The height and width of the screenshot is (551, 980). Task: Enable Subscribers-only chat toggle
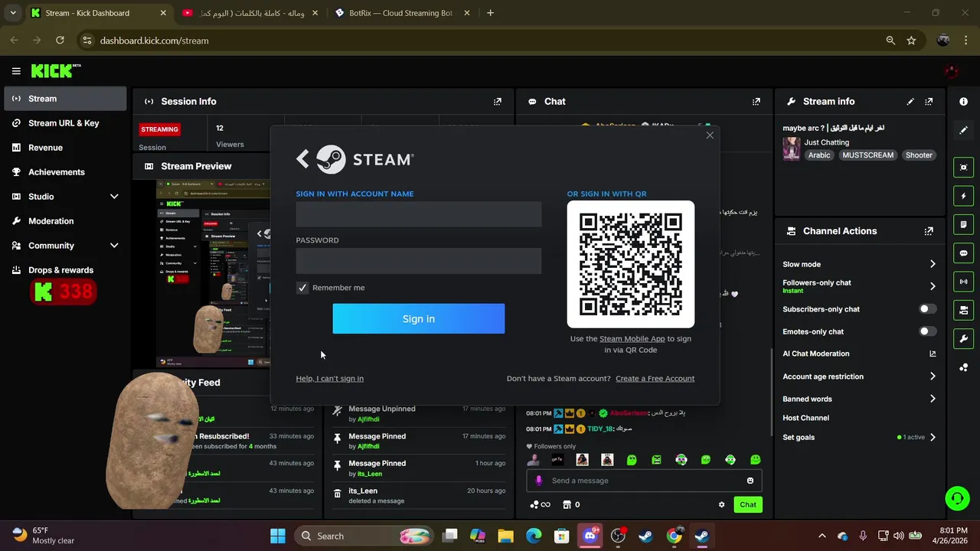[927, 309]
